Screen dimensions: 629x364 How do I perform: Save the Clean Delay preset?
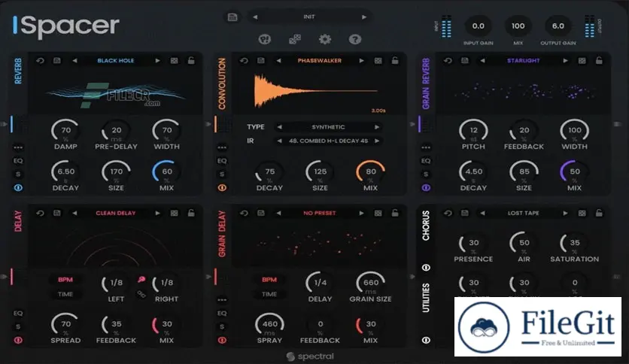(57, 214)
